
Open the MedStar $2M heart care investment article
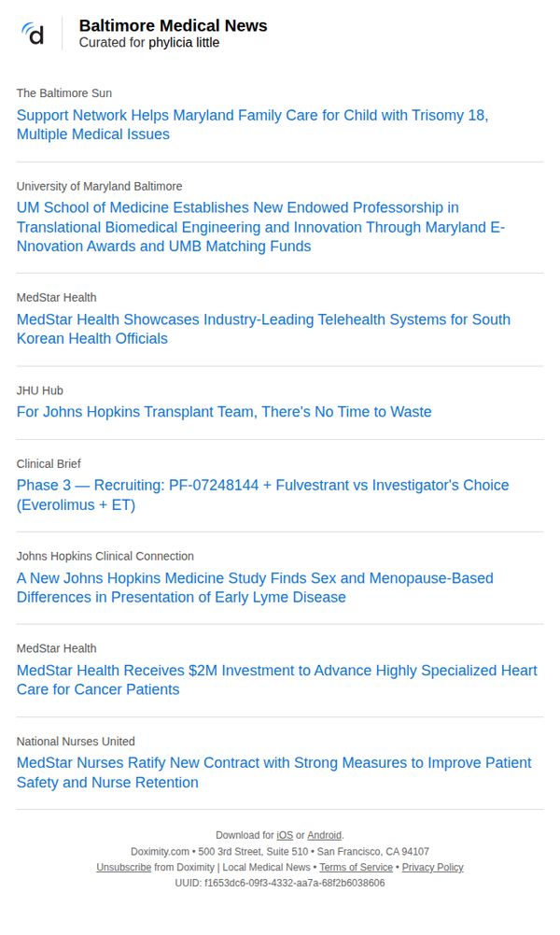click(277, 680)
